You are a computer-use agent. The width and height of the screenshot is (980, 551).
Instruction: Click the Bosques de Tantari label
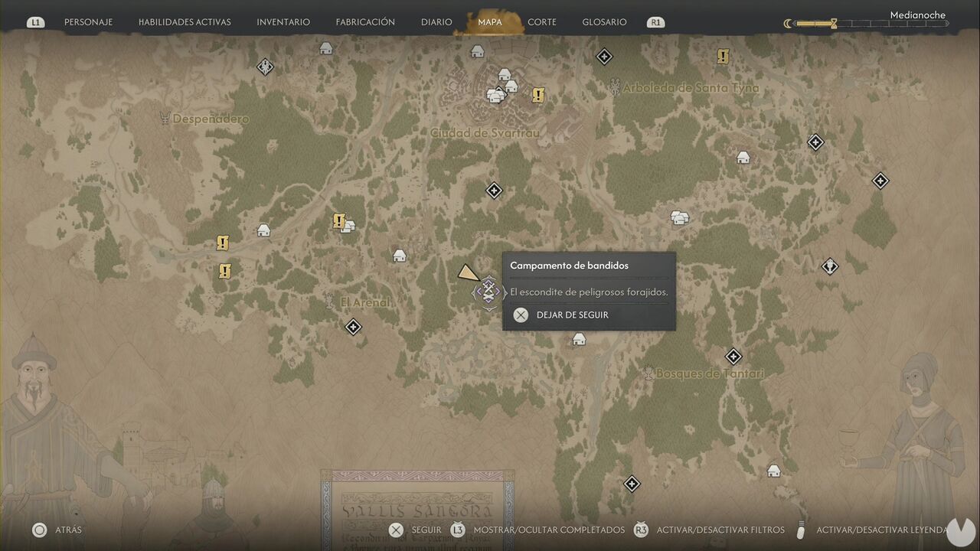tap(710, 373)
